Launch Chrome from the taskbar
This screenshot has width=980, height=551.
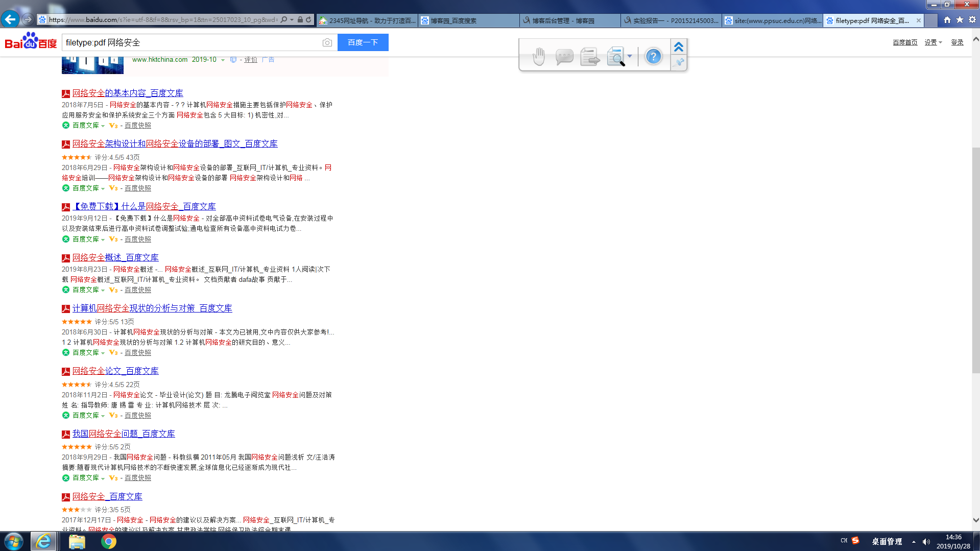(108, 541)
